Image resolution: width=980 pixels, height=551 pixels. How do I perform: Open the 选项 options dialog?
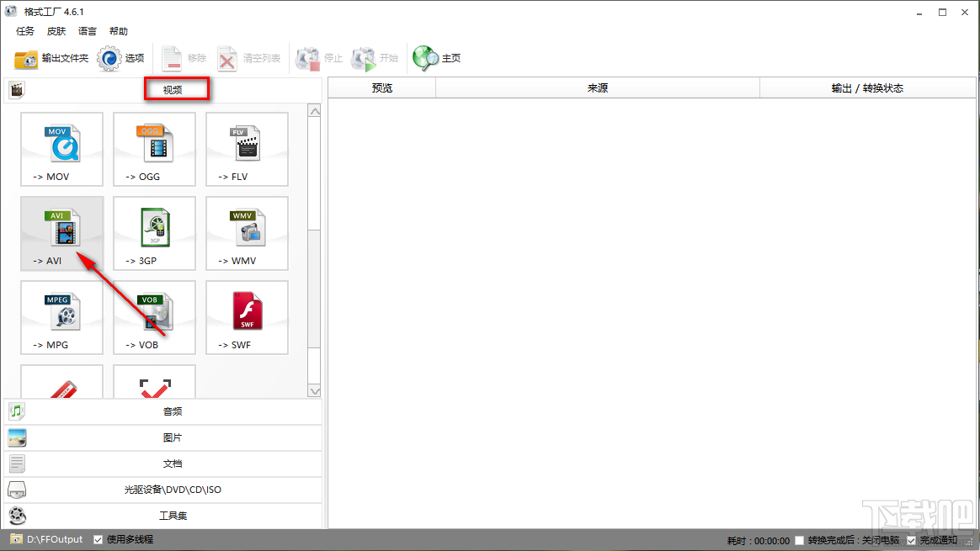click(x=120, y=59)
